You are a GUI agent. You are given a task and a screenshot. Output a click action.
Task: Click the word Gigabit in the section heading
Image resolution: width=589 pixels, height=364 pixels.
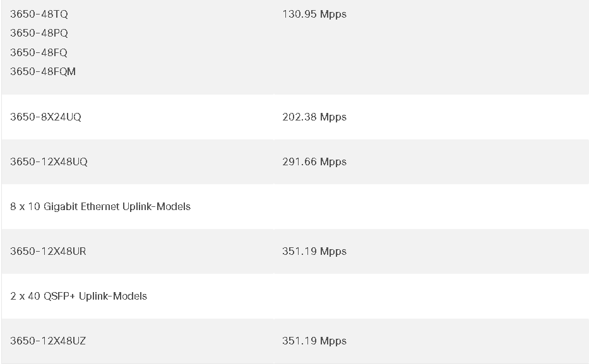(61, 207)
